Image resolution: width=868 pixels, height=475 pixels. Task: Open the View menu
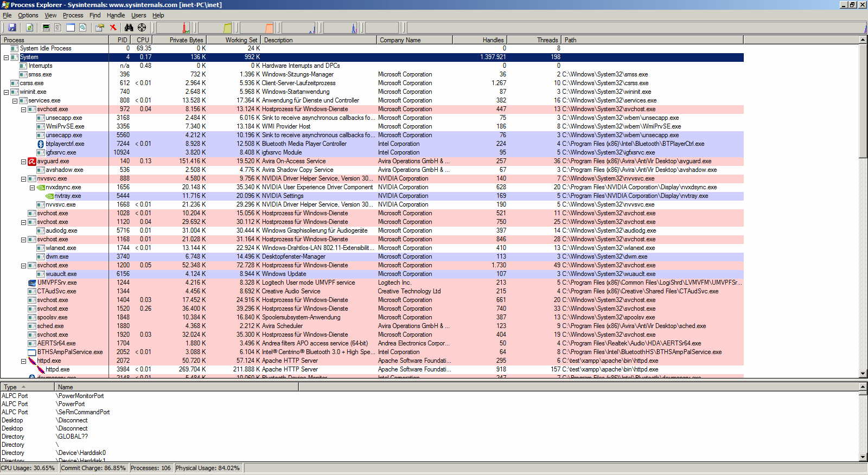[50, 15]
